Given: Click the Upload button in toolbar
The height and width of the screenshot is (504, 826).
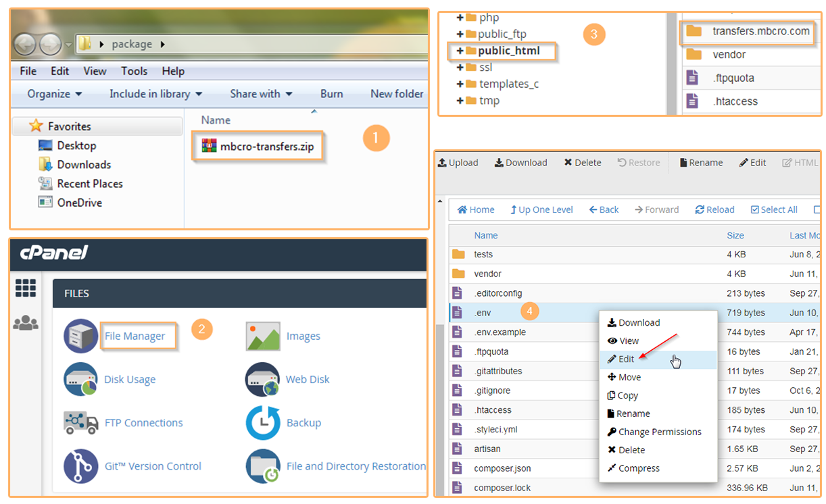Looking at the screenshot, I should 458,163.
